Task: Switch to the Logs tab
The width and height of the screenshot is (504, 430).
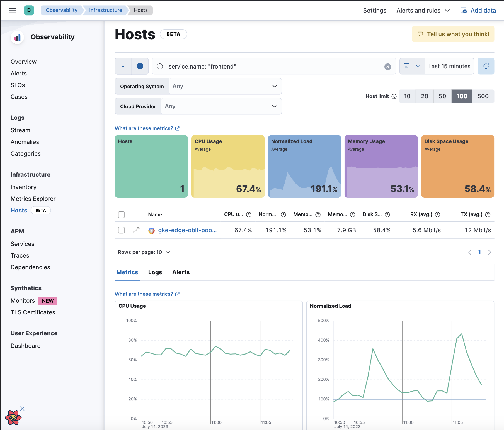Action: coord(155,272)
